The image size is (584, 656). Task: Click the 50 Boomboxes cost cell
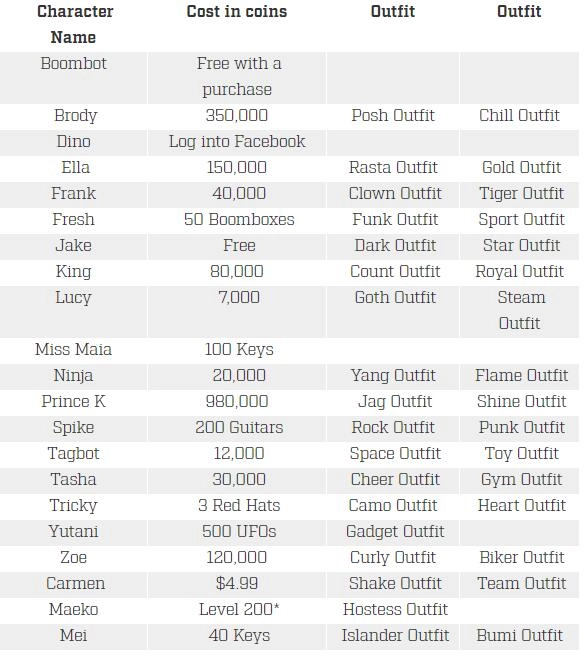tap(239, 220)
